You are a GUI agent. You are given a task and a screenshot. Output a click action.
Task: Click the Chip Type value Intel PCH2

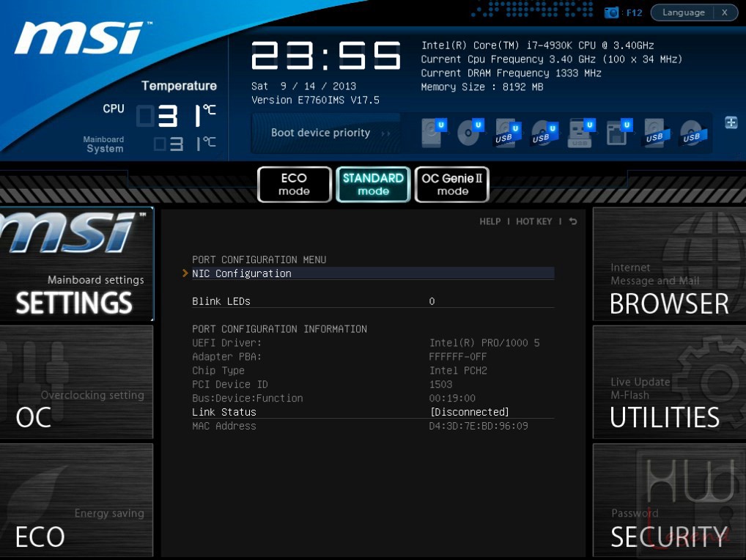[458, 371]
